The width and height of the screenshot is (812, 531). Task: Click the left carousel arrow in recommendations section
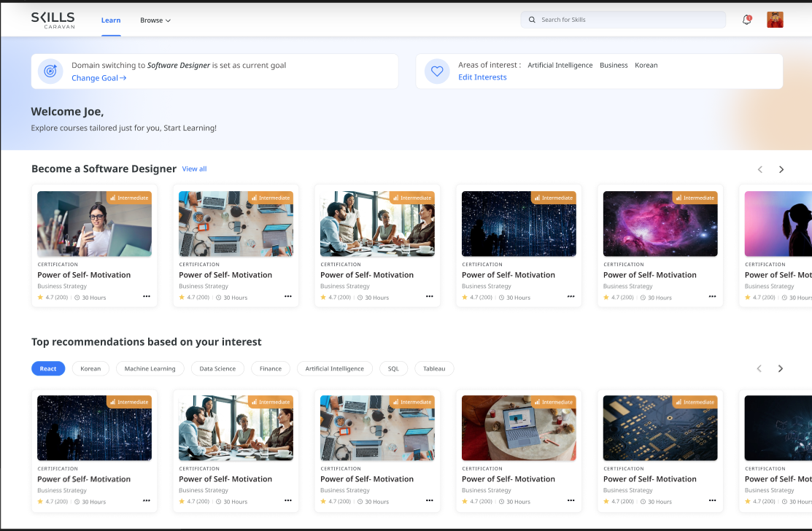click(759, 368)
